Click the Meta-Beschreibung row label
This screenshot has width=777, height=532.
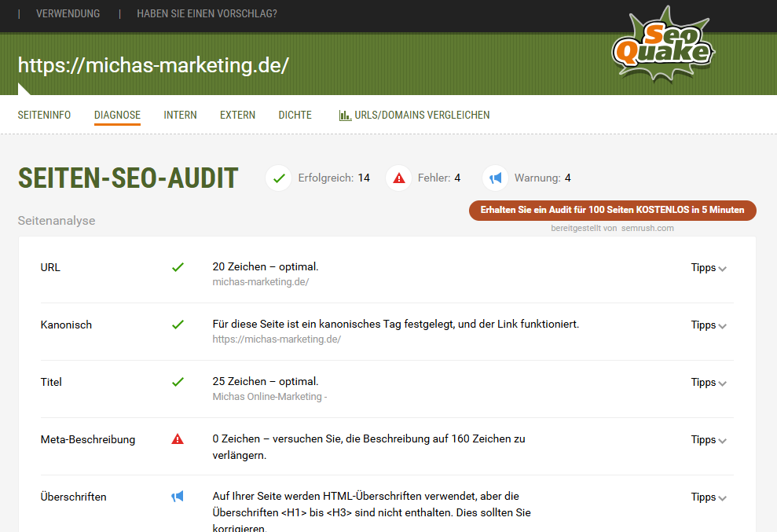pos(88,440)
